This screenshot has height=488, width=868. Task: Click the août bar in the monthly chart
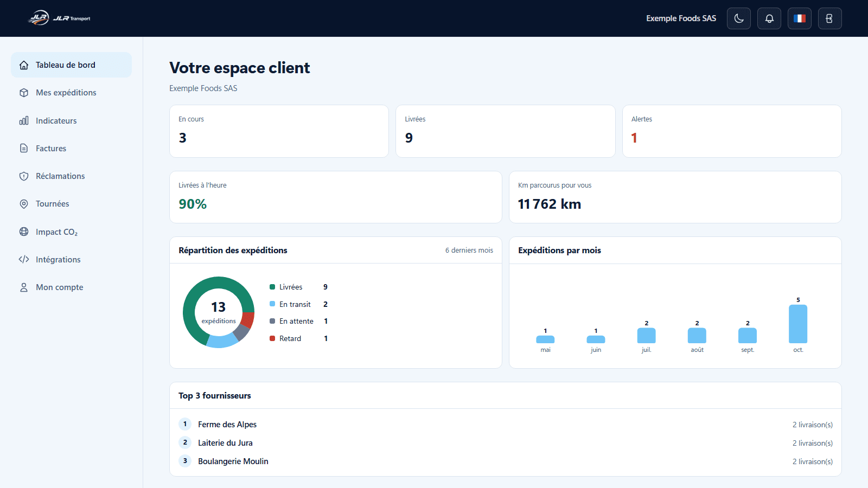697,336
